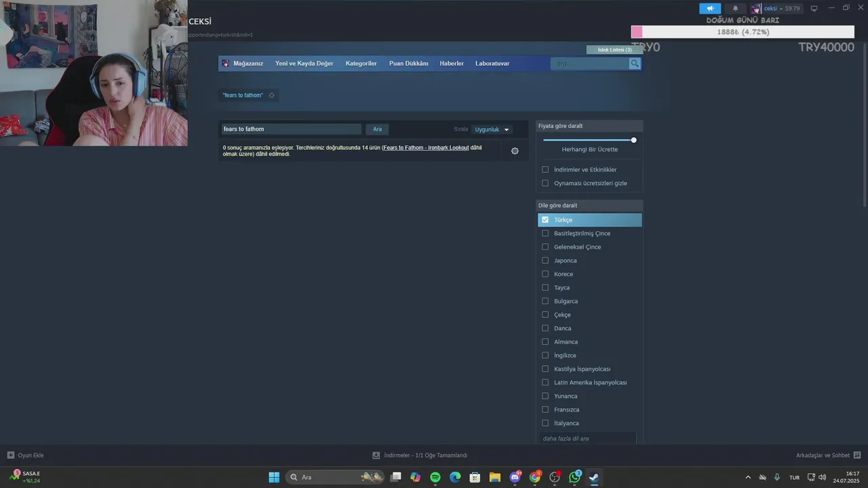Collapse the Fiyata göre daralt section

click(x=589, y=126)
